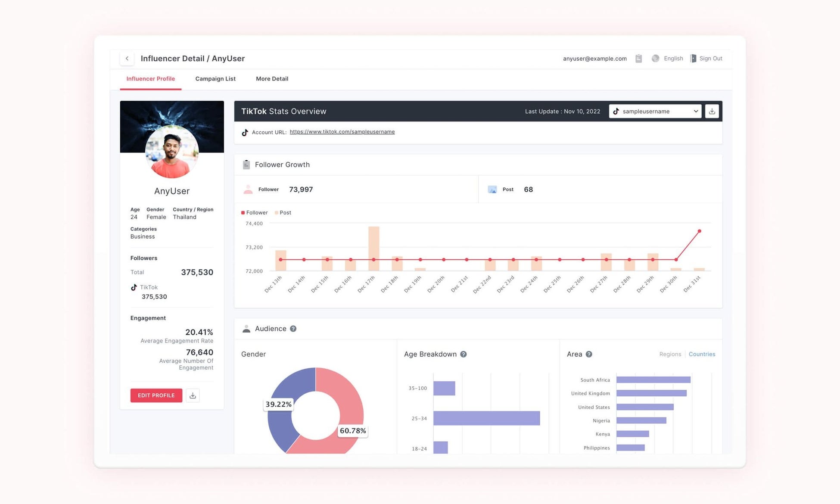Open the Audience help question mark
The width and height of the screenshot is (840, 504).
[293, 329]
